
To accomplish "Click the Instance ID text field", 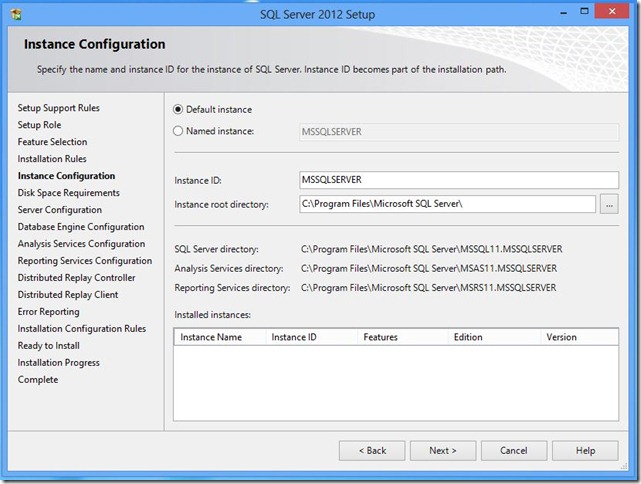I will [459, 180].
